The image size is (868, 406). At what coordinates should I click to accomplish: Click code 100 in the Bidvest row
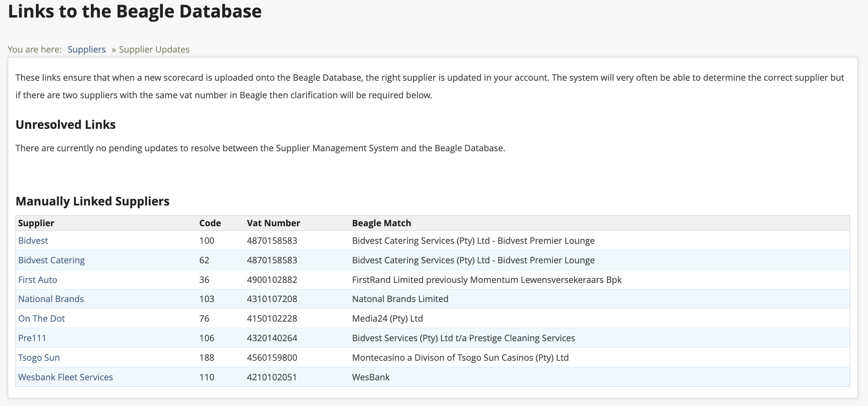(207, 241)
